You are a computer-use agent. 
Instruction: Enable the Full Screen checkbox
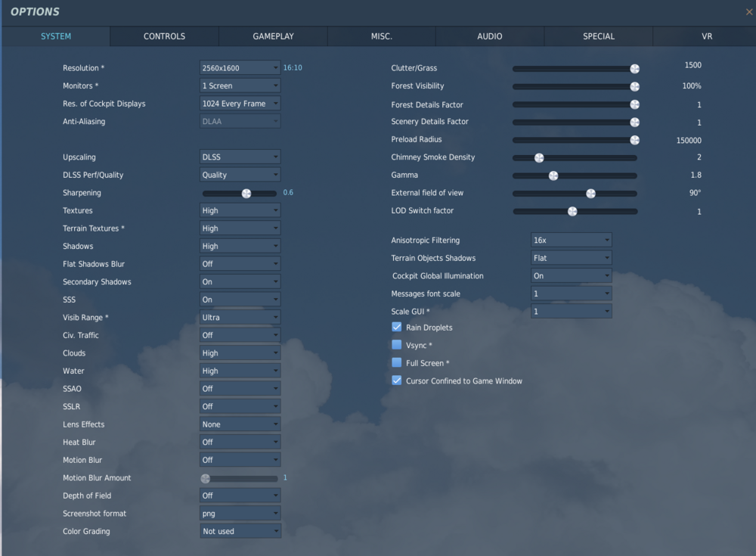click(x=396, y=363)
